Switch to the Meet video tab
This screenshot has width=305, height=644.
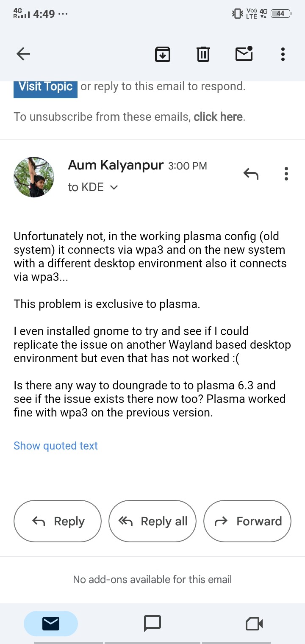254,623
